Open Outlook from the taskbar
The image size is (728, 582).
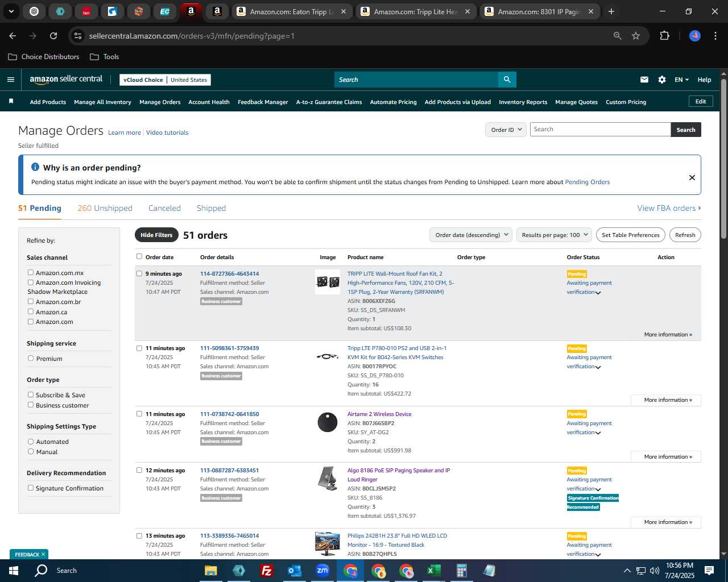click(294, 571)
